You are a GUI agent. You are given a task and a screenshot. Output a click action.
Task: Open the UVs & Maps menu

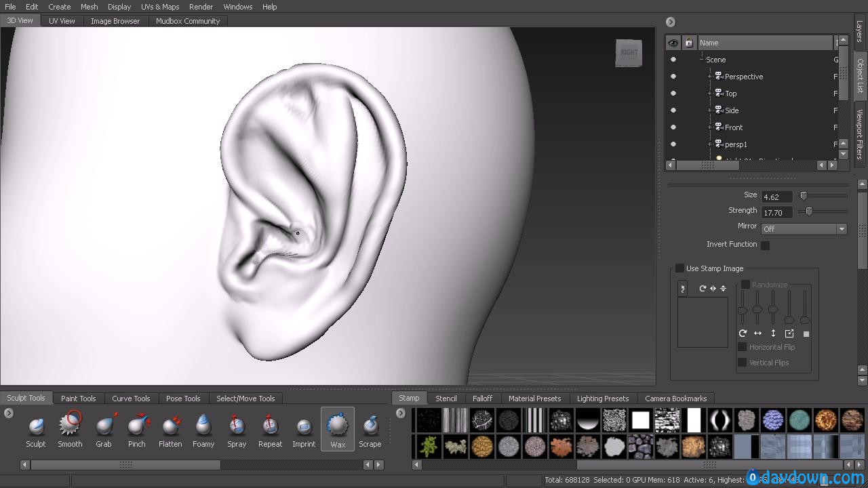tap(160, 7)
